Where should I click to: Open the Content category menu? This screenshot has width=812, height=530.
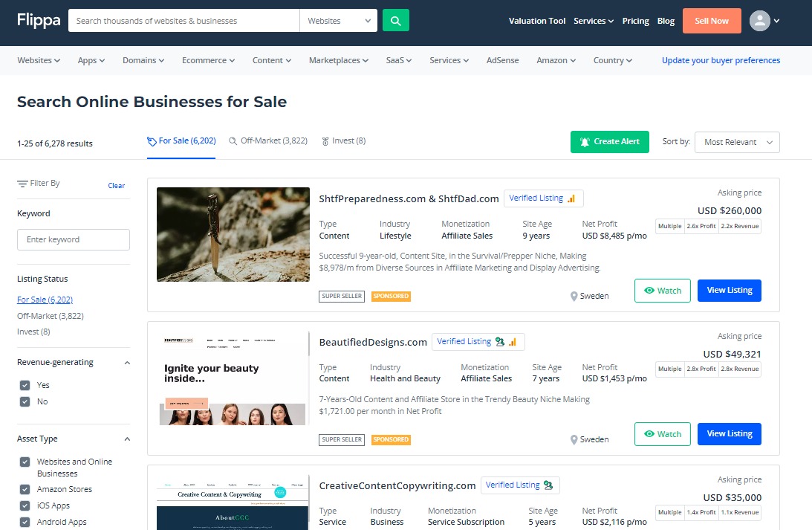(272, 60)
